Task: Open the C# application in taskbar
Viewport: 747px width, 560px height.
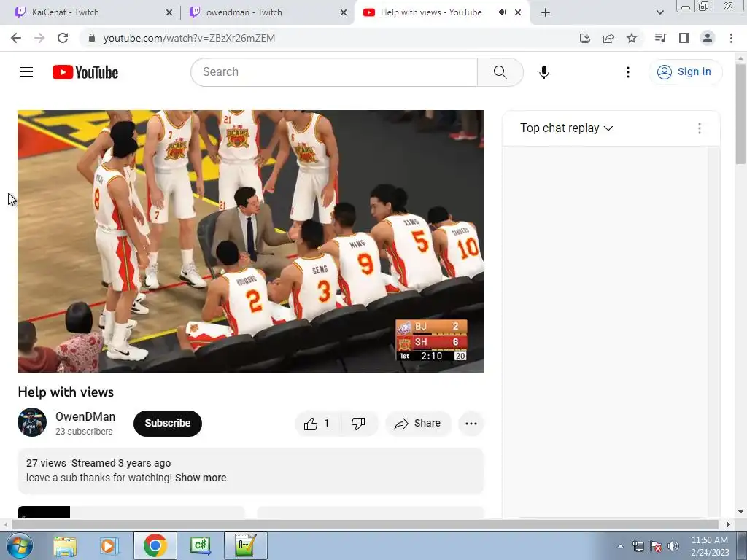Action: pyautogui.click(x=200, y=545)
